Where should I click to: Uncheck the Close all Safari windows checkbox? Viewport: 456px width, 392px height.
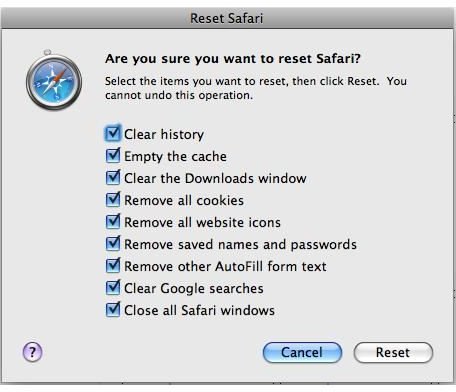point(113,310)
